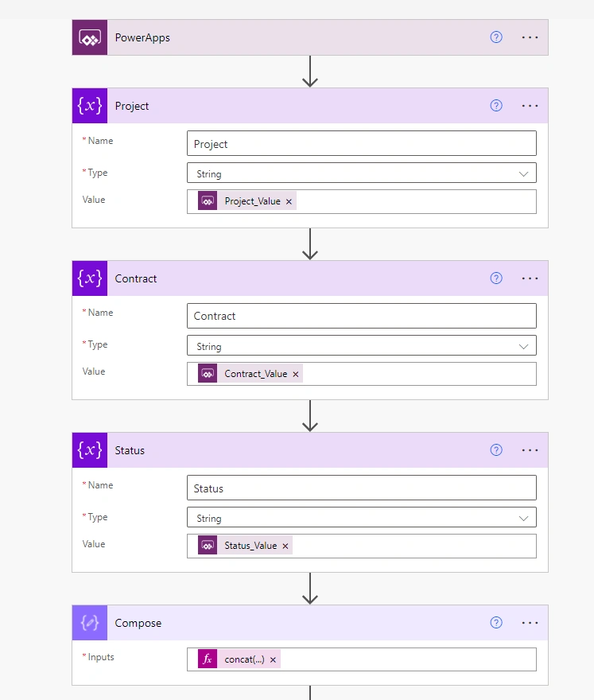Open the Project action ellipsis menu
This screenshot has height=700, width=594.
[530, 106]
